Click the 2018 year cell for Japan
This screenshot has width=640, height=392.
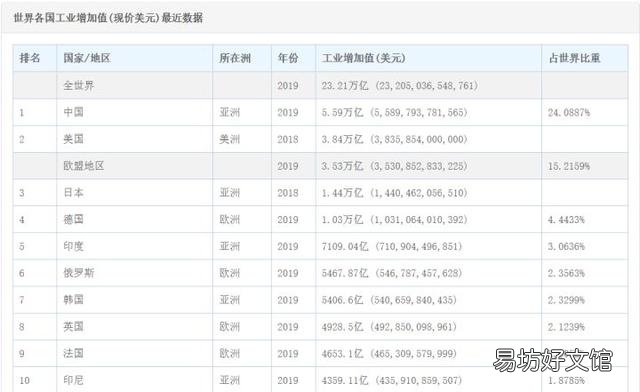pyautogui.click(x=288, y=193)
